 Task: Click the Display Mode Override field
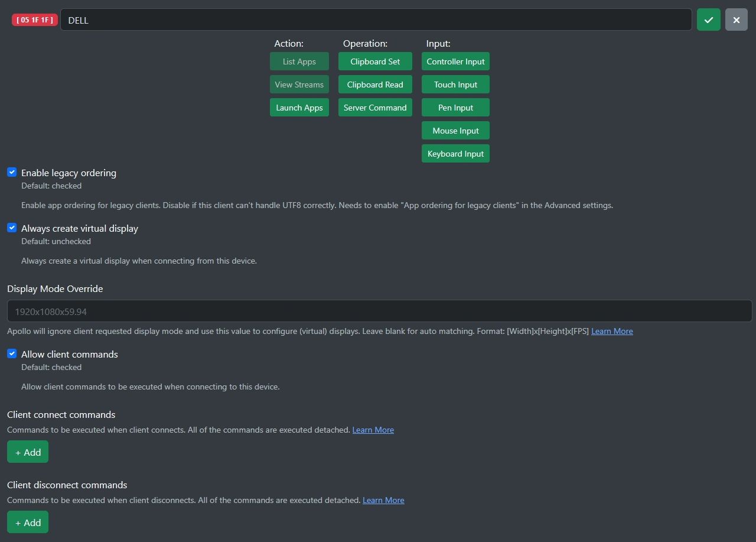[x=379, y=311]
